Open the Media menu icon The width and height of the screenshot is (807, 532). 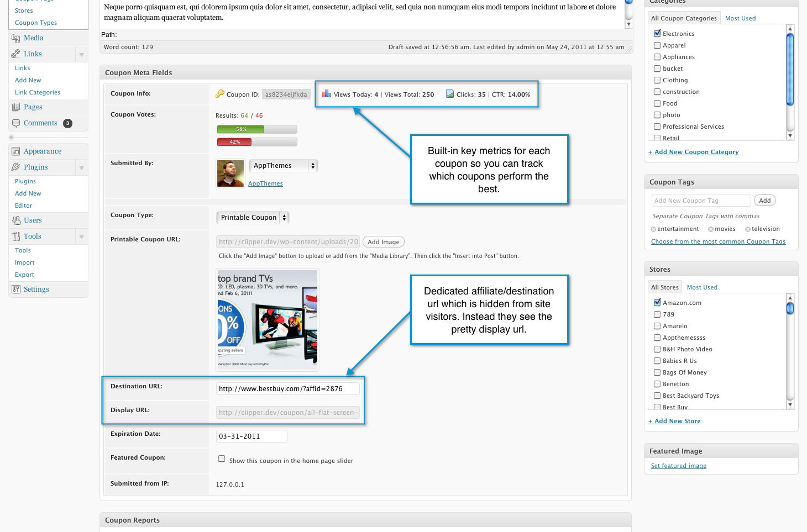click(x=16, y=38)
